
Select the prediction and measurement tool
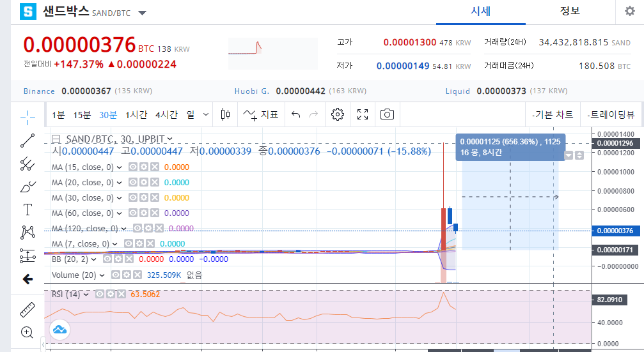[x=27, y=256]
